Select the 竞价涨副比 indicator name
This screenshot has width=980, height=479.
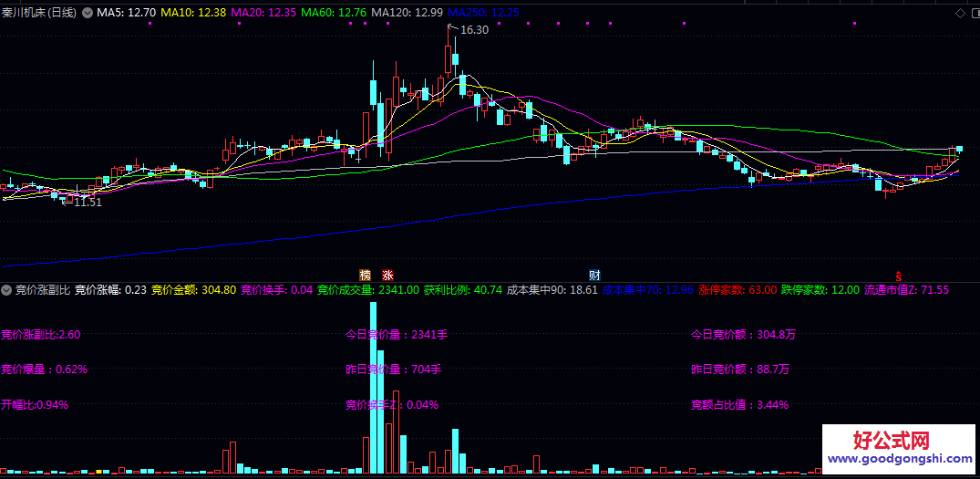[43, 289]
